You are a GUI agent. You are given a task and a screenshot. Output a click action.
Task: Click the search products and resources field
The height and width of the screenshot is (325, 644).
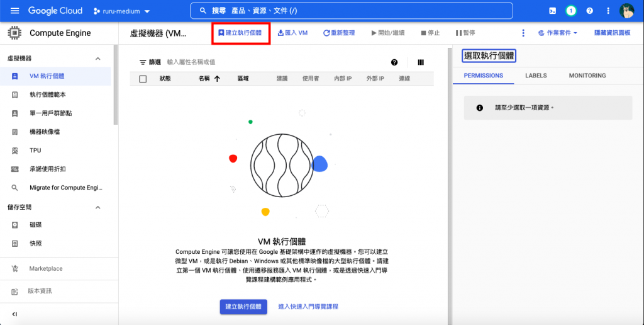(351, 11)
